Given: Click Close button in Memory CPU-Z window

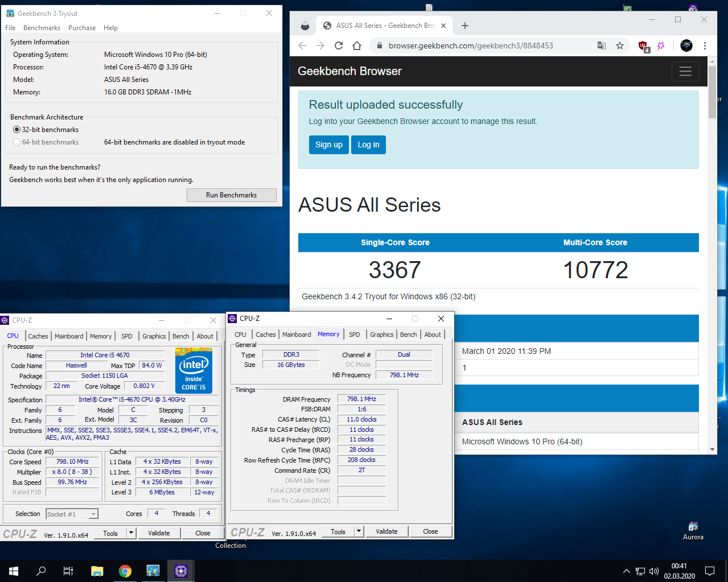Looking at the screenshot, I should [x=430, y=531].
